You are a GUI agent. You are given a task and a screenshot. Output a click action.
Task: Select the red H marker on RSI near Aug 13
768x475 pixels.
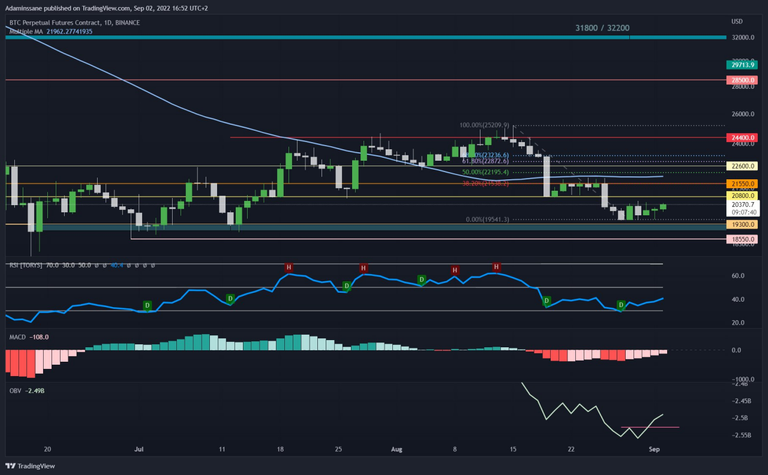[496, 267]
